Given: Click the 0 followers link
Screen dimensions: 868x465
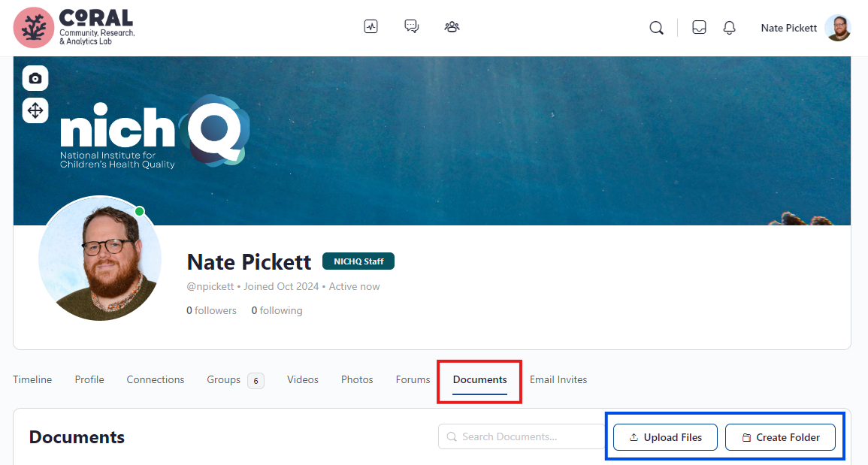Looking at the screenshot, I should coord(211,310).
